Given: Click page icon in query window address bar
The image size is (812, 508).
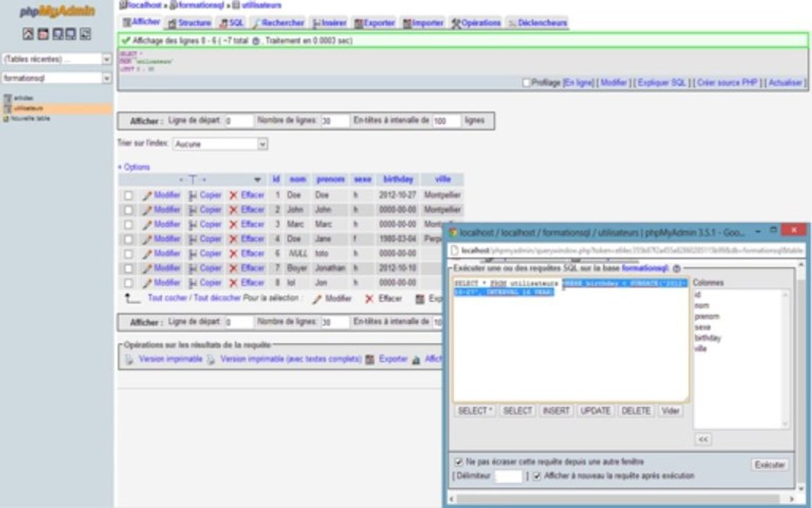Looking at the screenshot, I should pyautogui.click(x=454, y=251).
